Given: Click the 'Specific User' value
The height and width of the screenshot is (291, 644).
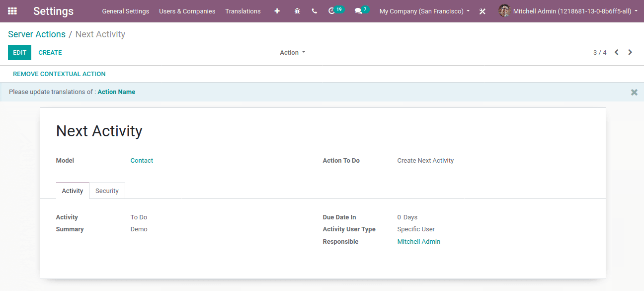Looking at the screenshot, I should [416, 229].
